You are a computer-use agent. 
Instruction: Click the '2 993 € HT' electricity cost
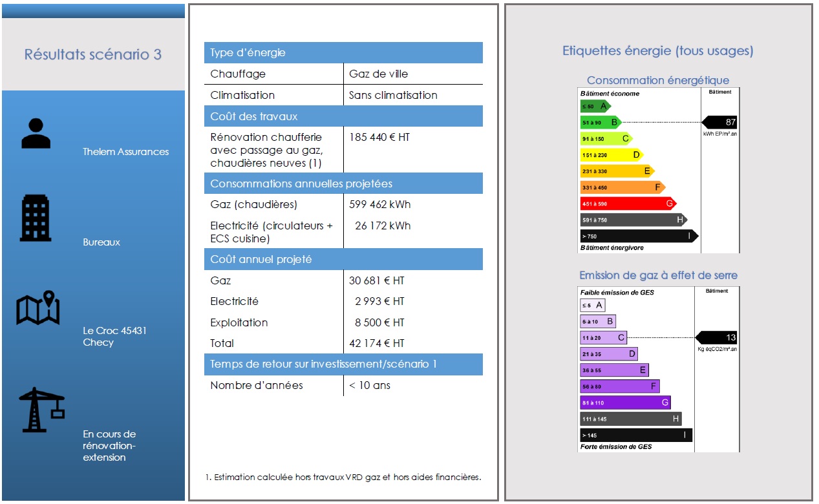[x=380, y=301]
